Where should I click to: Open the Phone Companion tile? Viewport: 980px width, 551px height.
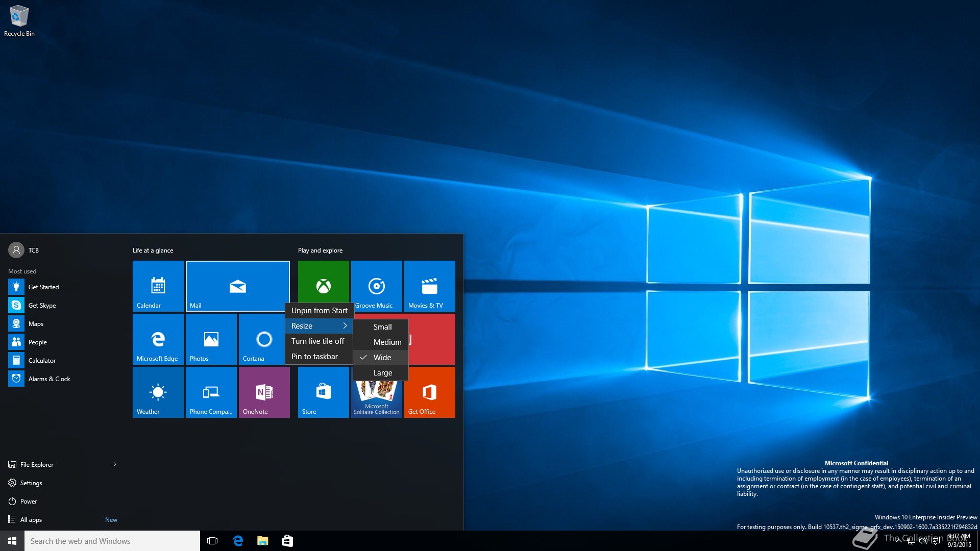[x=211, y=392]
